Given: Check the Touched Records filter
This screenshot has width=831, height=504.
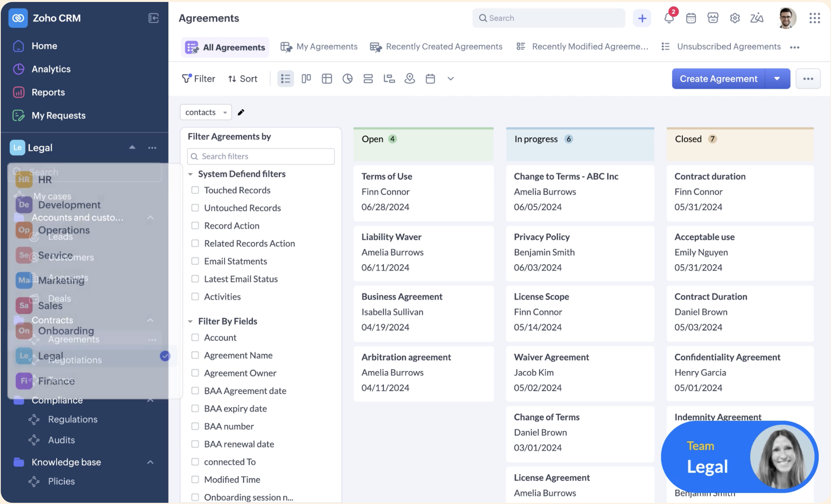Looking at the screenshot, I should tap(195, 190).
